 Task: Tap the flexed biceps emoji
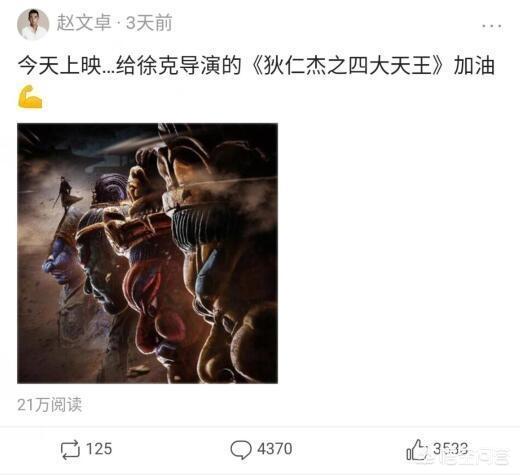click(x=30, y=97)
